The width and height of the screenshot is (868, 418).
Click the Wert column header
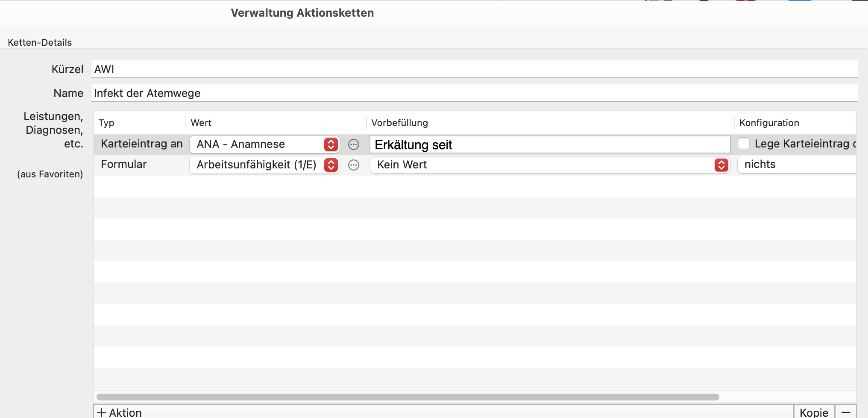pyautogui.click(x=201, y=123)
